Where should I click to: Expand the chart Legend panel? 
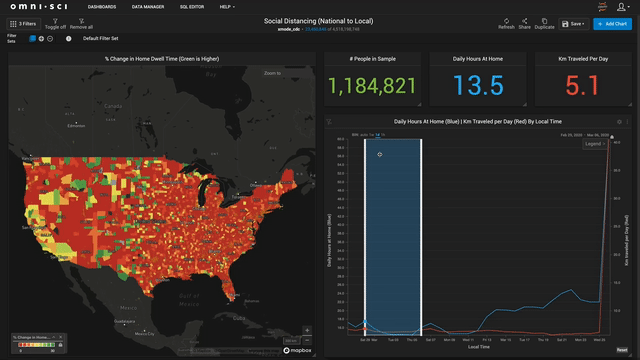(x=595, y=144)
